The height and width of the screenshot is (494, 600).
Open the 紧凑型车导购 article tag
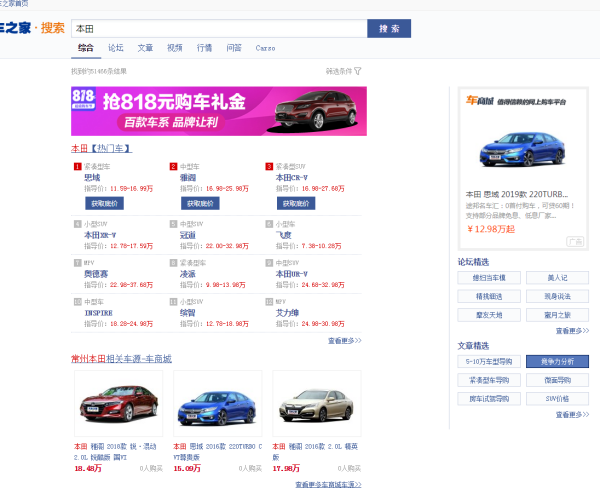pyautogui.click(x=489, y=380)
